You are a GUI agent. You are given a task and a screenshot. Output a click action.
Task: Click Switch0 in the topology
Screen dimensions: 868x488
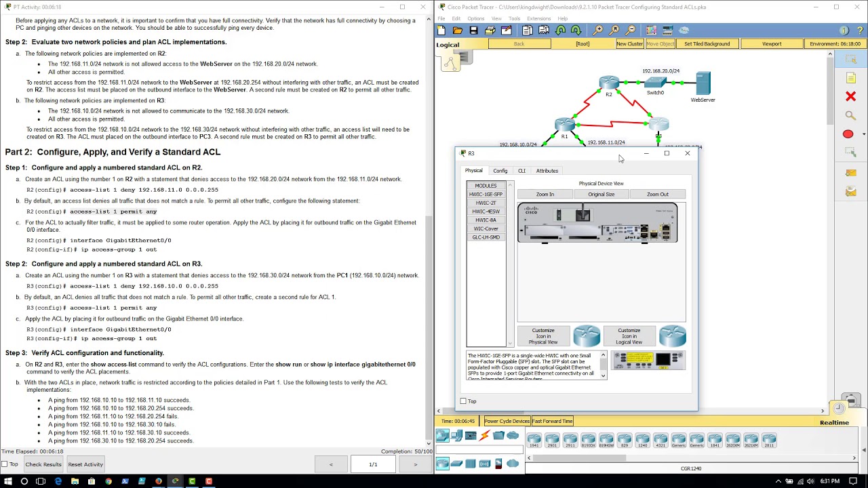(x=655, y=82)
